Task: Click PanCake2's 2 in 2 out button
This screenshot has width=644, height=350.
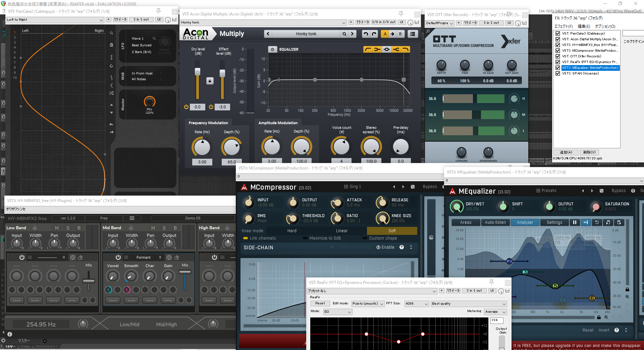Action: tap(141, 19)
